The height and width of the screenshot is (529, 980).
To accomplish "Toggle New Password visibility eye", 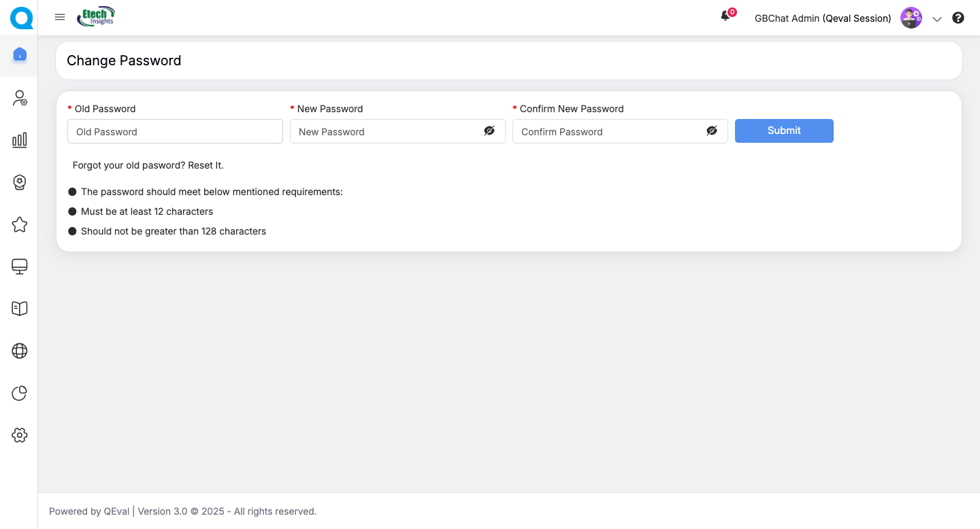I will point(489,131).
